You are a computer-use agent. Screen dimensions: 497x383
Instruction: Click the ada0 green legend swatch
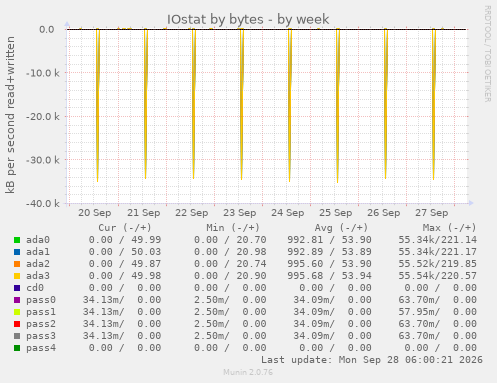(x=17, y=240)
